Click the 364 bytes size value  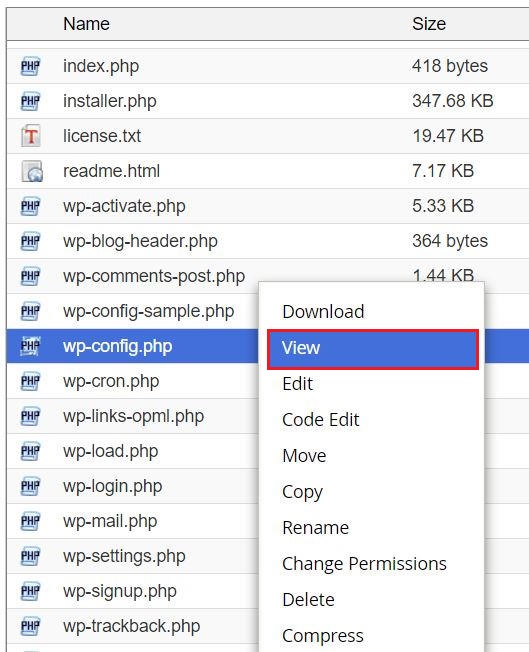tap(450, 241)
